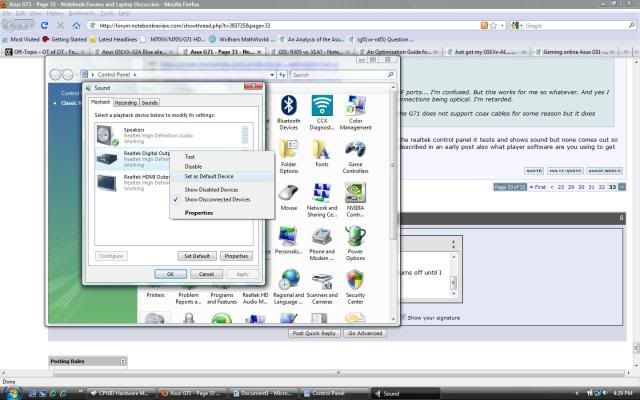The height and width of the screenshot is (400, 640).
Task: Toggle Show your signature checkbox
Action: click(404, 317)
